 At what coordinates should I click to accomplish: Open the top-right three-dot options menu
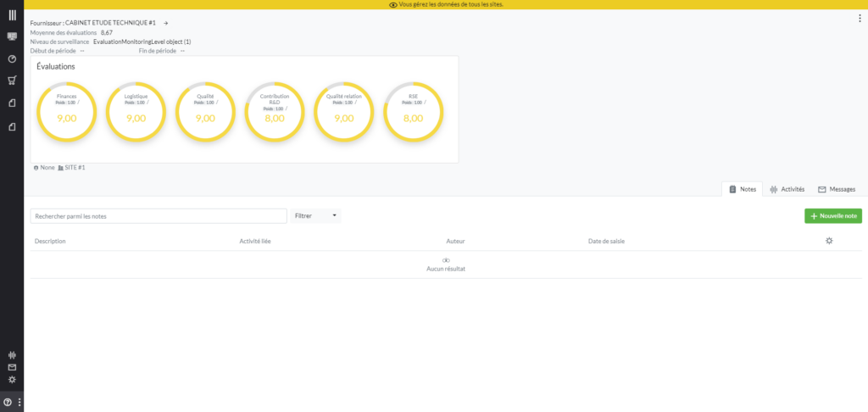pyautogui.click(x=860, y=19)
